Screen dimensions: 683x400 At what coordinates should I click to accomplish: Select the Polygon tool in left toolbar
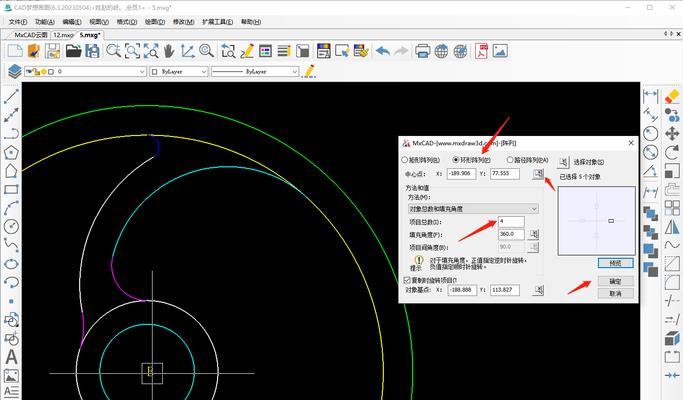(x=11, y=153)
